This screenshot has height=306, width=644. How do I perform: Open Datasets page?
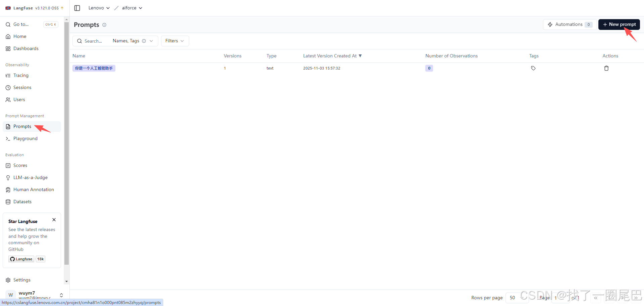click(32, 202)
